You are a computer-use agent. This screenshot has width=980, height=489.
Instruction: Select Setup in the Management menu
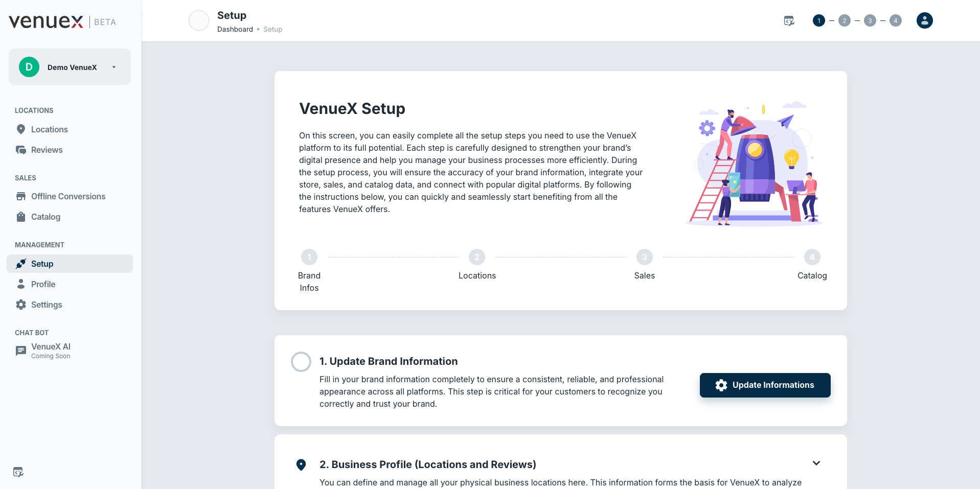[70, 264]
